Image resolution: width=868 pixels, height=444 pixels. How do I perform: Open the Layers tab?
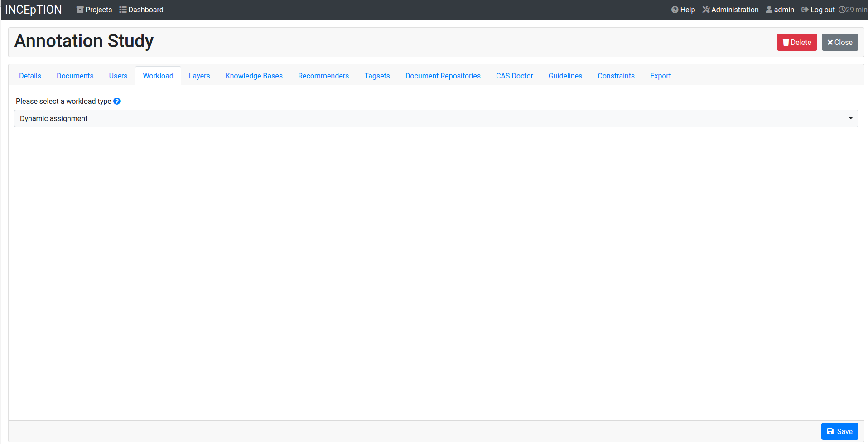pyautogui.click(x=199, y=76)
